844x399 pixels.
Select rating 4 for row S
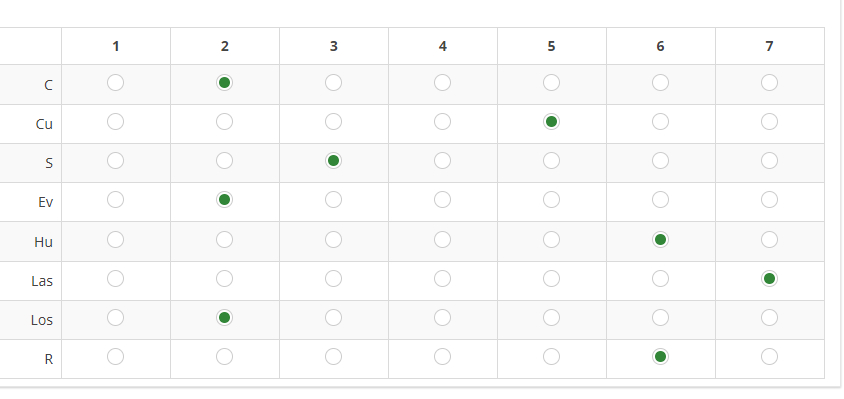(x=442, y=160)
